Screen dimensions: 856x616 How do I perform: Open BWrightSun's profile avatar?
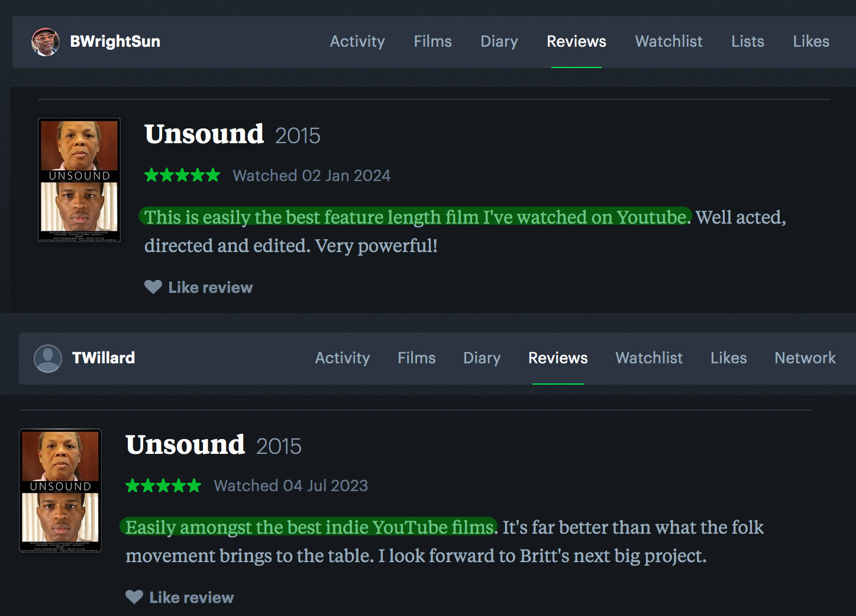pos(45,42)
